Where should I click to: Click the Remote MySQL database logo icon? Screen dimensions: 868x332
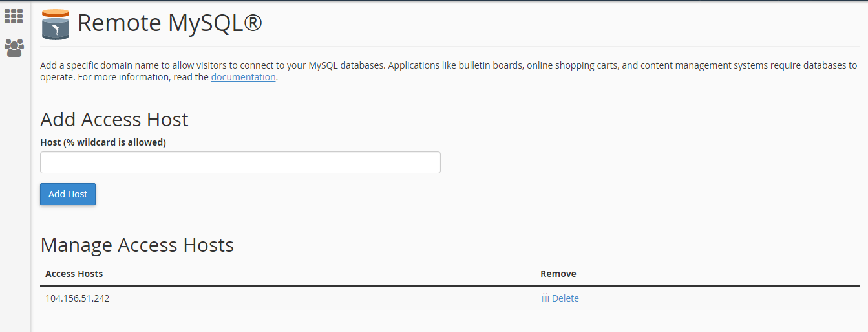(55, 25)
